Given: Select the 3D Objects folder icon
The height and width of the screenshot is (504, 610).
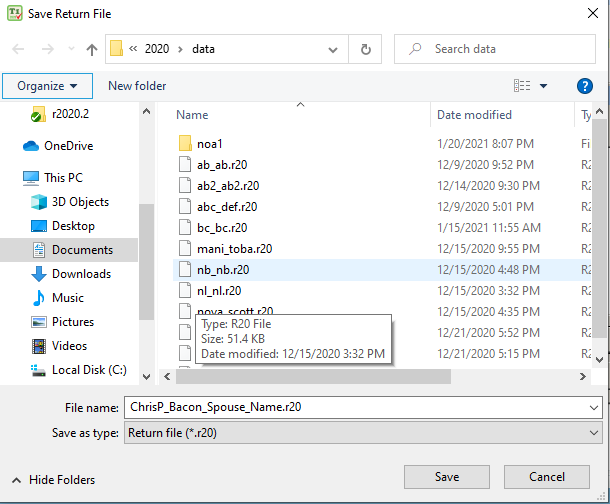Looking at the screenshot, I should tap(39, 202).
